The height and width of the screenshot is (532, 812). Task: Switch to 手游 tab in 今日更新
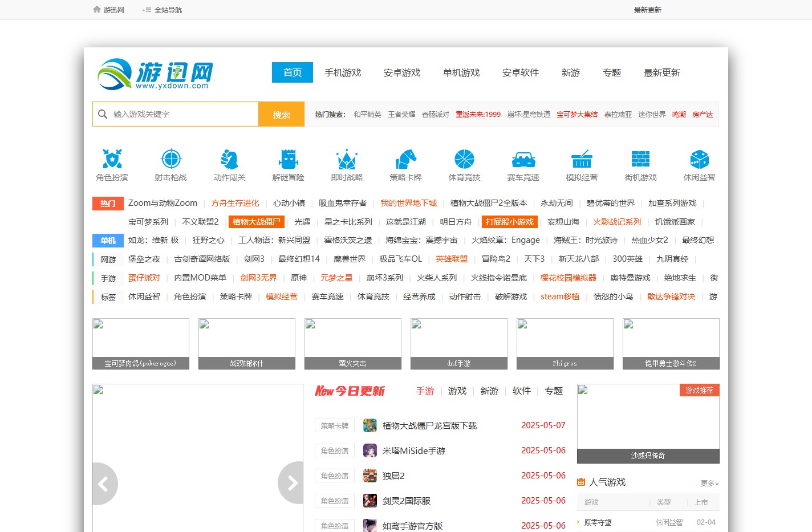(425, 391)
